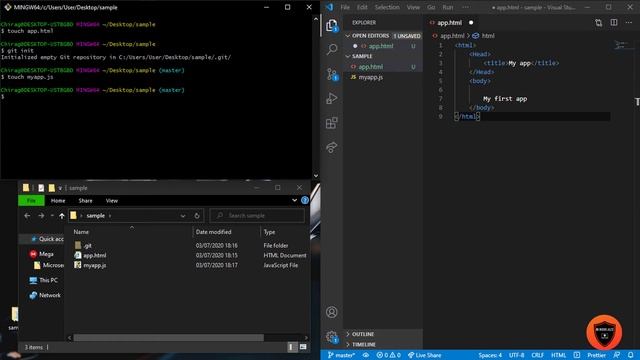Open the Search view in VS Code activity bar
Viewport: 640px width, 360px height.
click(x=332, y=49)
